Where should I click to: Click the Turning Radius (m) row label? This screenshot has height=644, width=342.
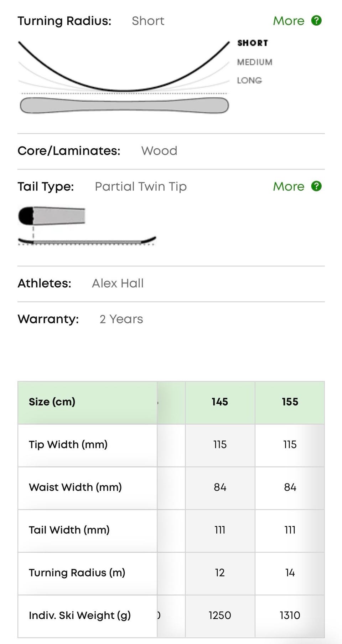click(x=77, y=573)
